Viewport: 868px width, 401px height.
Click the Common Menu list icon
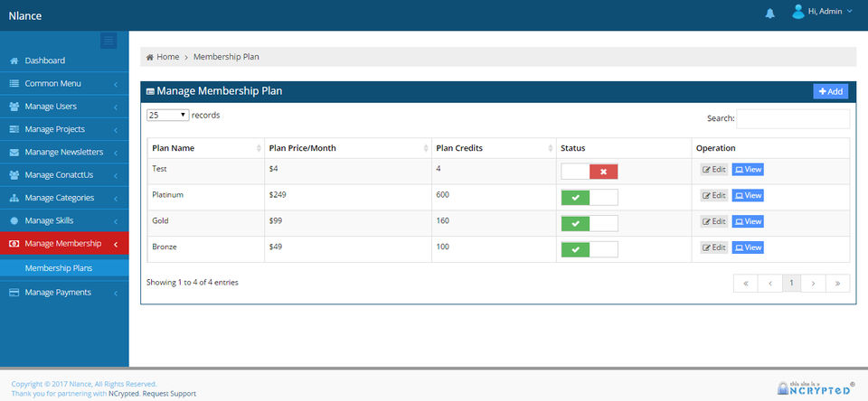[x=14, y=83]
